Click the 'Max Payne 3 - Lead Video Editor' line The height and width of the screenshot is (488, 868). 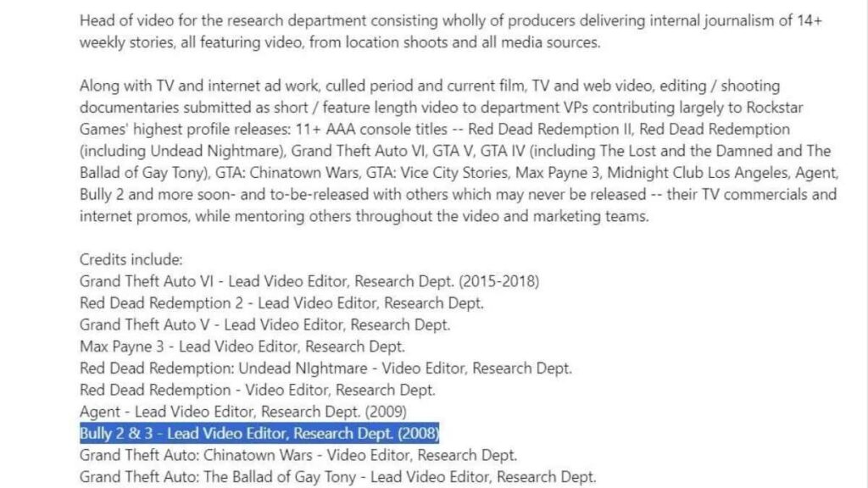pyautogui.click(x=242, y=347)
